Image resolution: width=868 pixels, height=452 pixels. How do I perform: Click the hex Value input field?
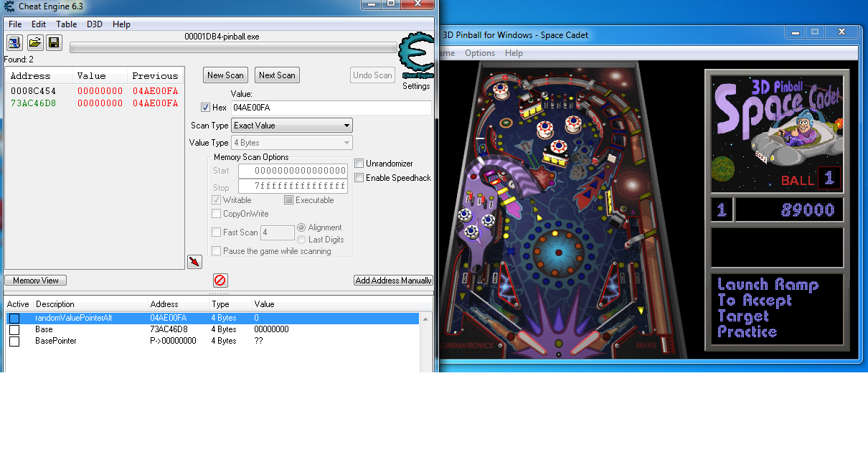(331, 108)
